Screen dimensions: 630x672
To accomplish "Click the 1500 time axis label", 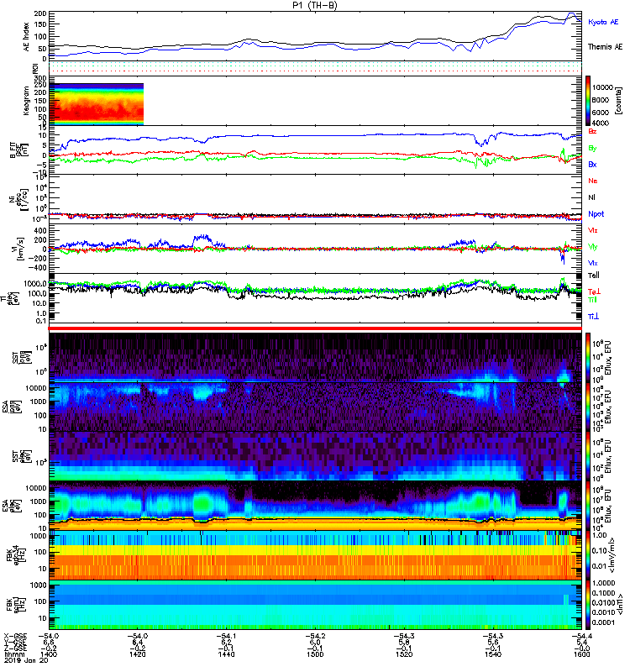I will (x=315, y=654).
